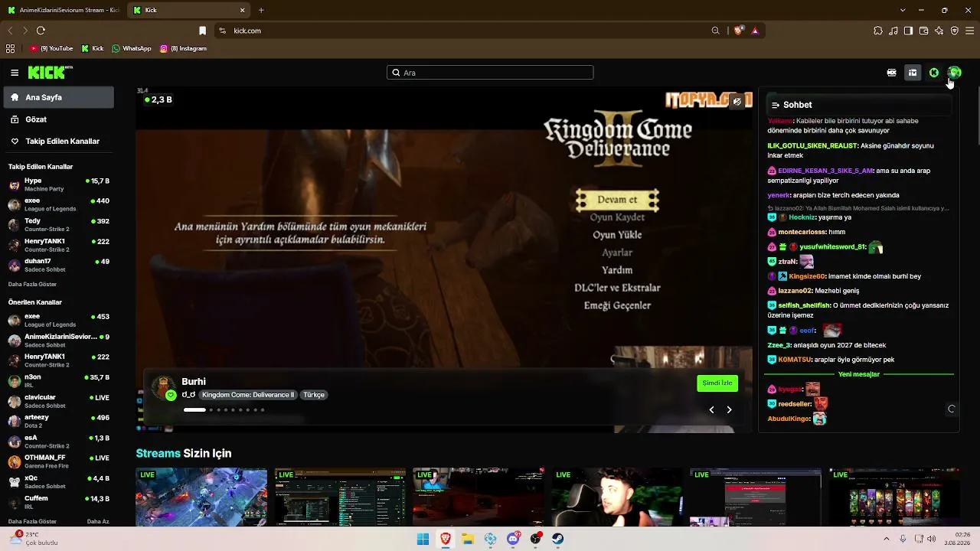Collapse recommended channels with Daha Az
Viewport: 980px width, 551px height.
98,521
